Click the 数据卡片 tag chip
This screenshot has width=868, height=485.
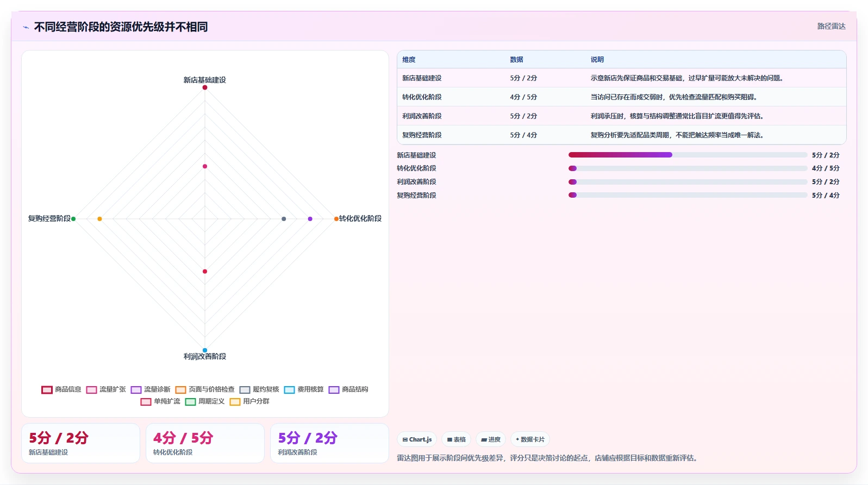tap(530, 439)
